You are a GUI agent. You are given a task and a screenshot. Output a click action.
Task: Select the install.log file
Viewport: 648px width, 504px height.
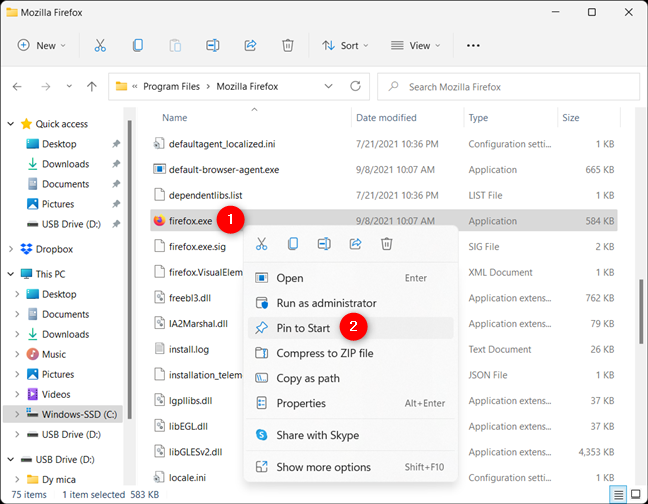pyautogui.click(x=188, y=349)
